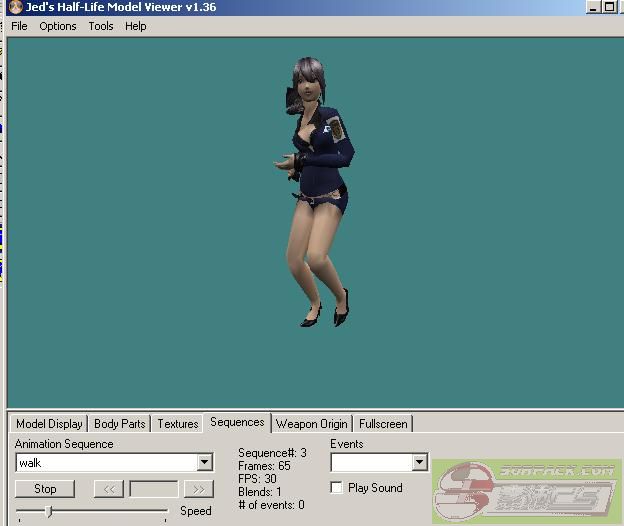Switch to the Body Parts tab
The image size is (624, 526).
click(x=119, y=424)
